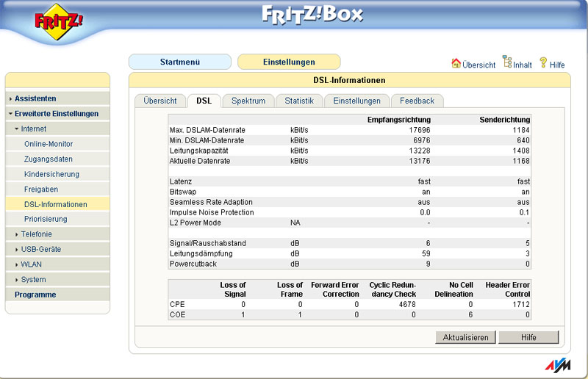Switch to the Statistik tab
Screen dimensions: 588x379
[x=299, y=101]
